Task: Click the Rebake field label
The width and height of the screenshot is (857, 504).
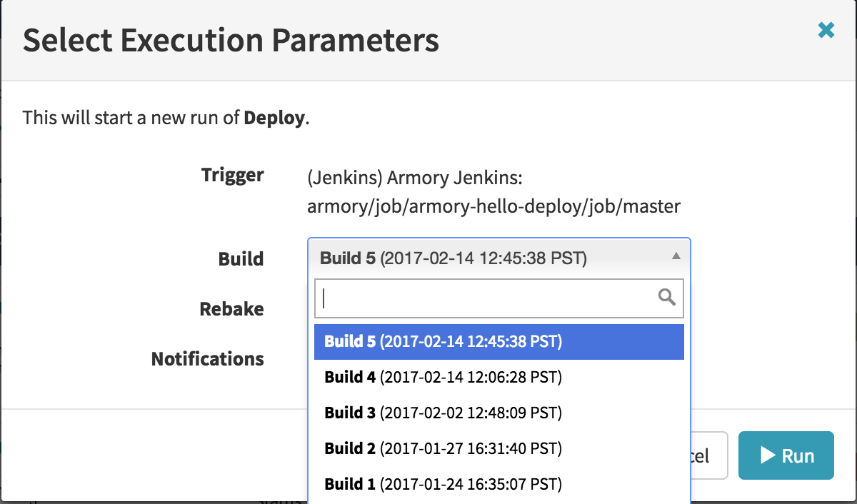Action: (x=231, y=309)
